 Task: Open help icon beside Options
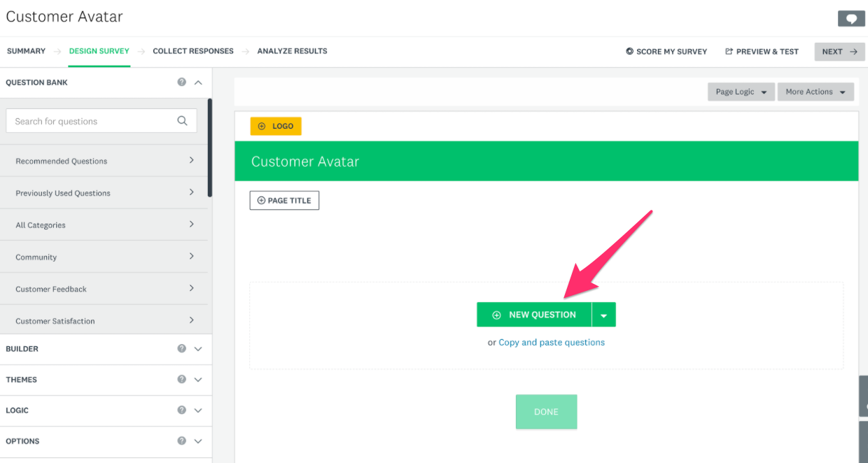click(x=182, y=441)
